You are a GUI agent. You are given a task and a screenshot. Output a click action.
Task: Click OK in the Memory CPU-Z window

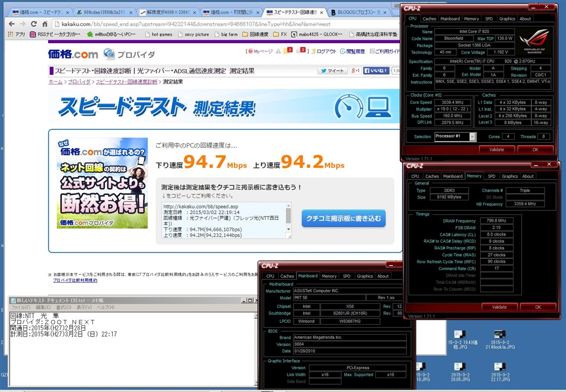[538, 307]
